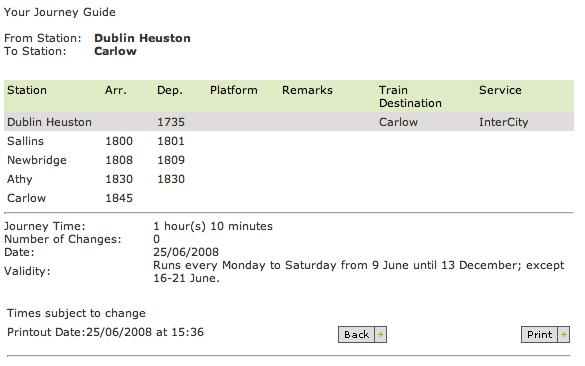Click the Service column header
Viewport: 585px width, 366px height.
point(500,90)
